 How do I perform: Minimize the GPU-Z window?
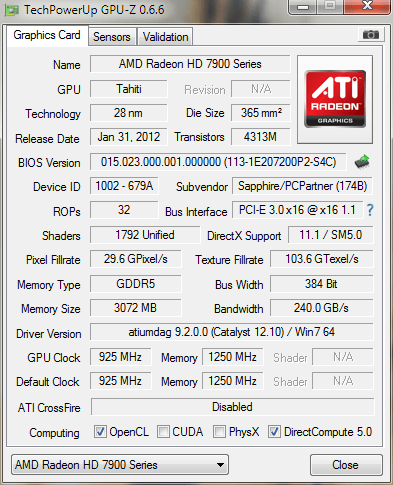pos(303,7)
